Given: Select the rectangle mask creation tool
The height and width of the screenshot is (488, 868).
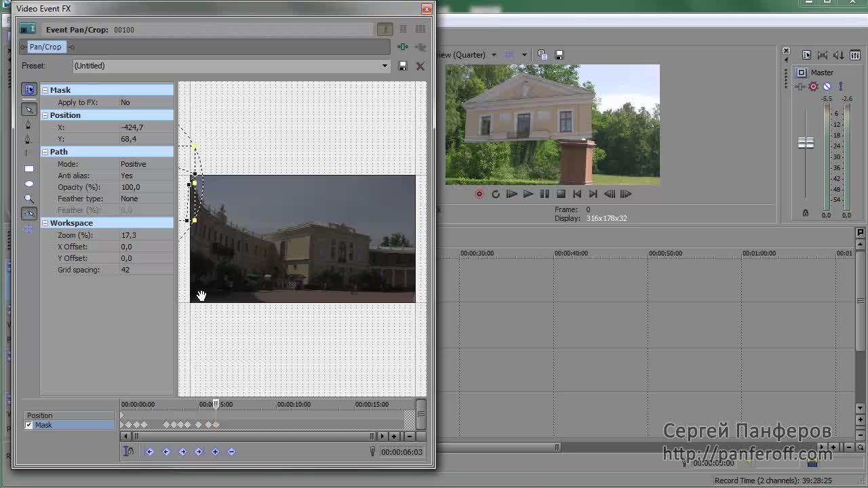Looking at the screenshot, I should (29, 169).
